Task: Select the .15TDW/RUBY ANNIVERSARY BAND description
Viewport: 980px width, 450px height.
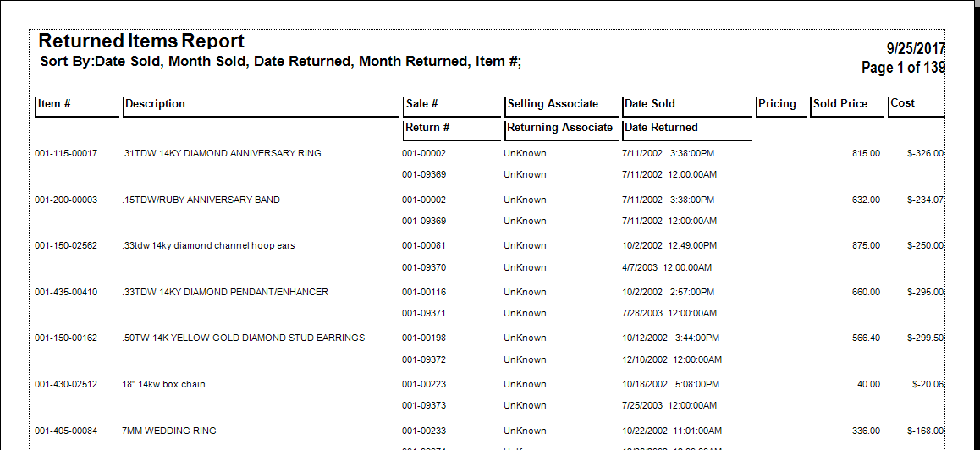Action: coord(201,200)
